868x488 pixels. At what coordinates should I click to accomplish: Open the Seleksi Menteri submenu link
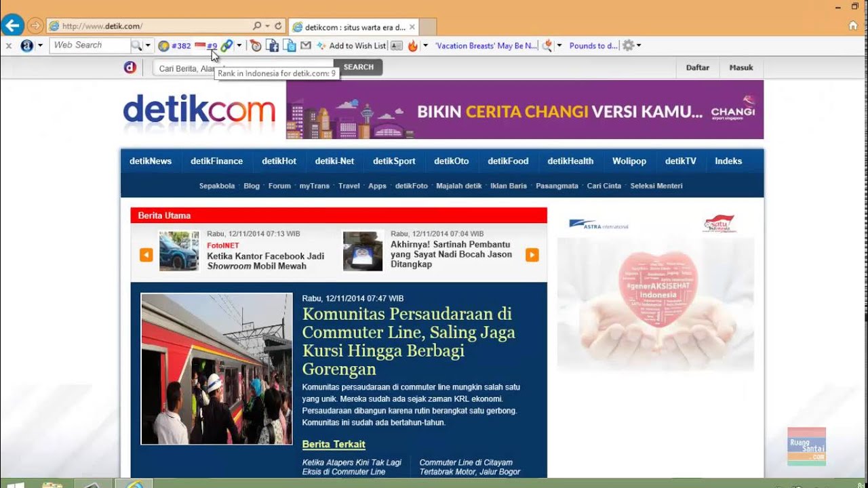(x=656, y=186)
